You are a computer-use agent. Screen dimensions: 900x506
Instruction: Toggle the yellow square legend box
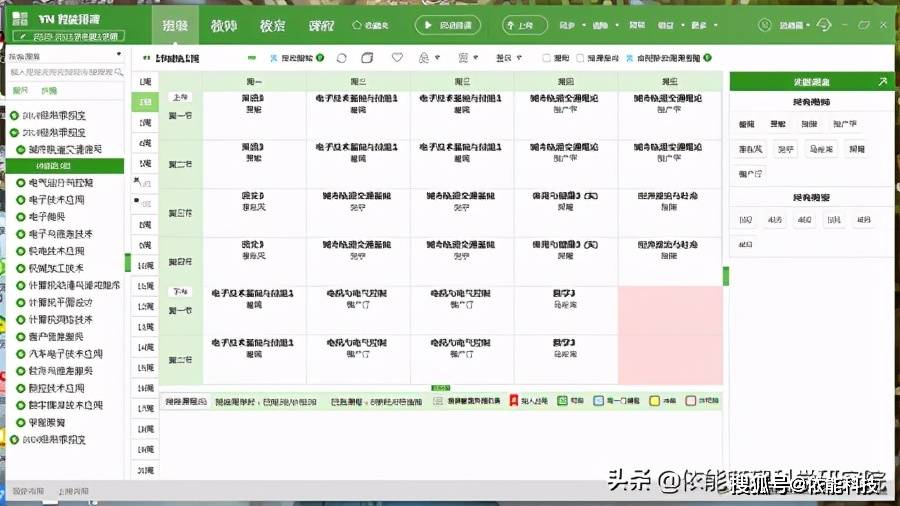tap(654, 400)
